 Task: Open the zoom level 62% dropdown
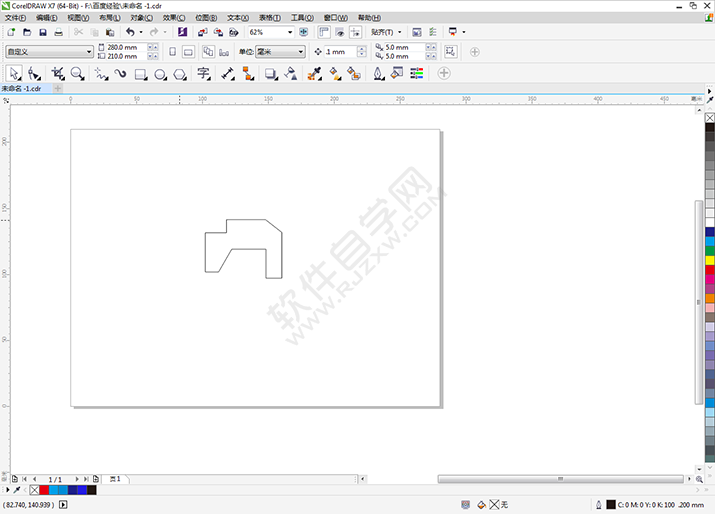290,32
